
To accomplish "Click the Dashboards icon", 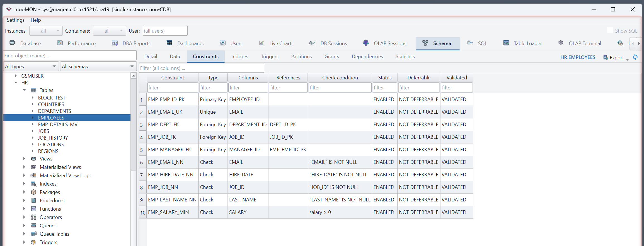I will (x=169, y=43).
